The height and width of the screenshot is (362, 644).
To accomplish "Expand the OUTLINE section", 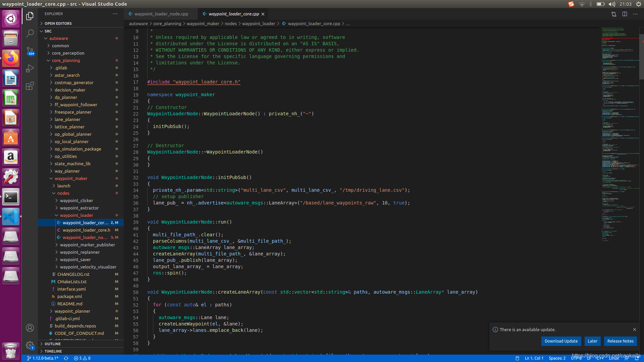I will tap(53, 344).
